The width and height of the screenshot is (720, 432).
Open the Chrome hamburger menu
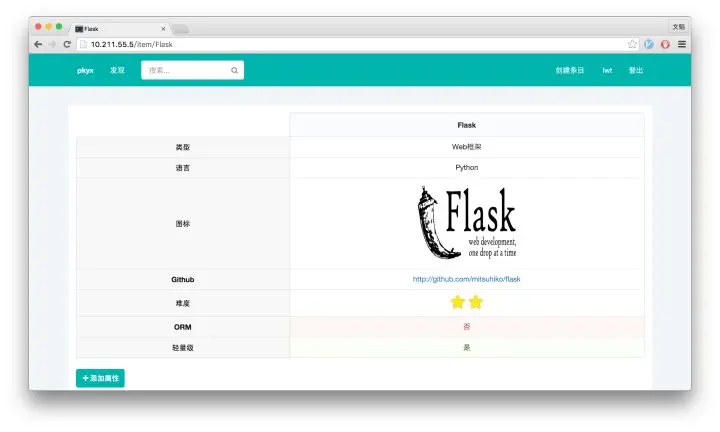[x=682, y=44]
